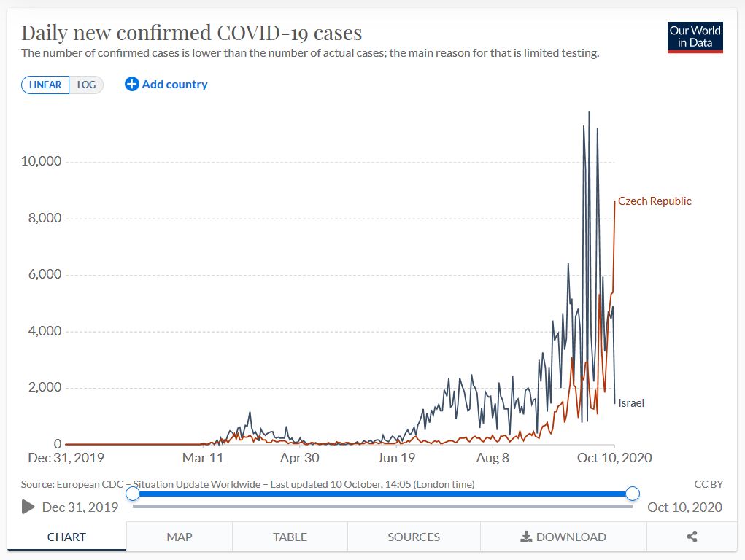Click the share icon tab
The image size is (745, 560).
[692, 537]
